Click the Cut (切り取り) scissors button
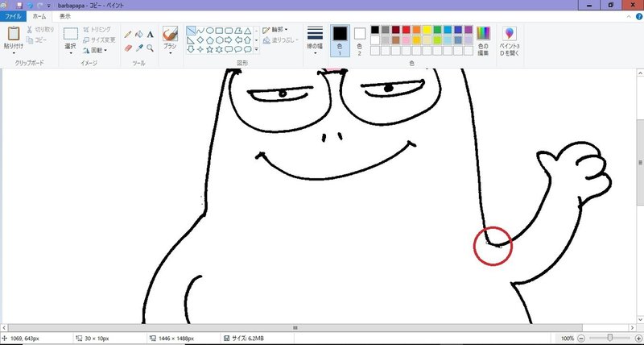Screen dimensions: 644x345 [40, 30]
